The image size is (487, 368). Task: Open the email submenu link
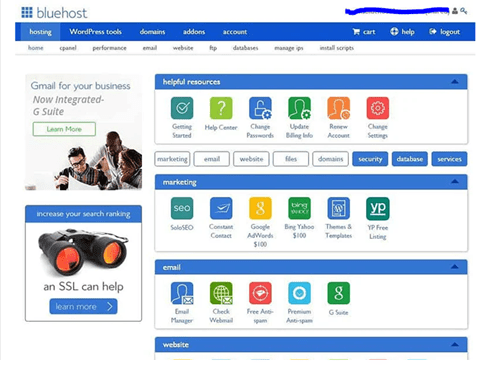tap(150, 48)
